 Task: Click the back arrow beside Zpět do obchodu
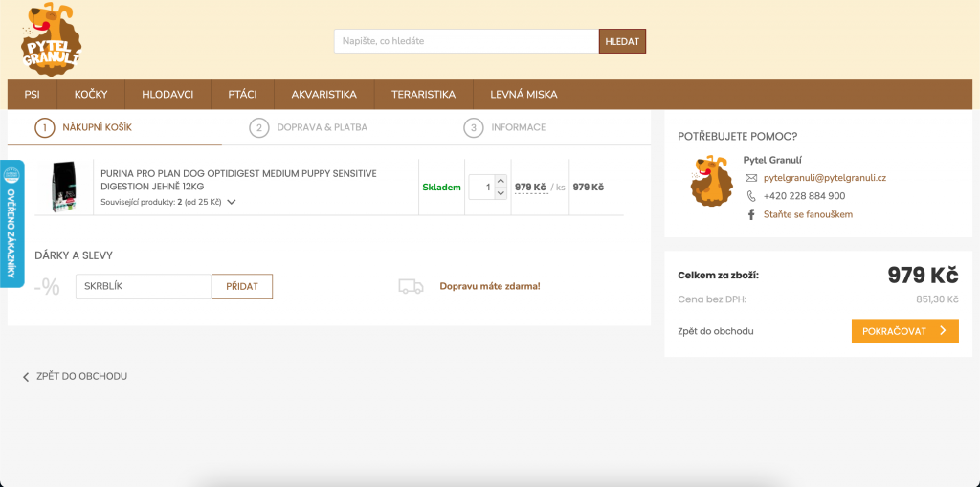pyautogui.click(x=26, y=377)
